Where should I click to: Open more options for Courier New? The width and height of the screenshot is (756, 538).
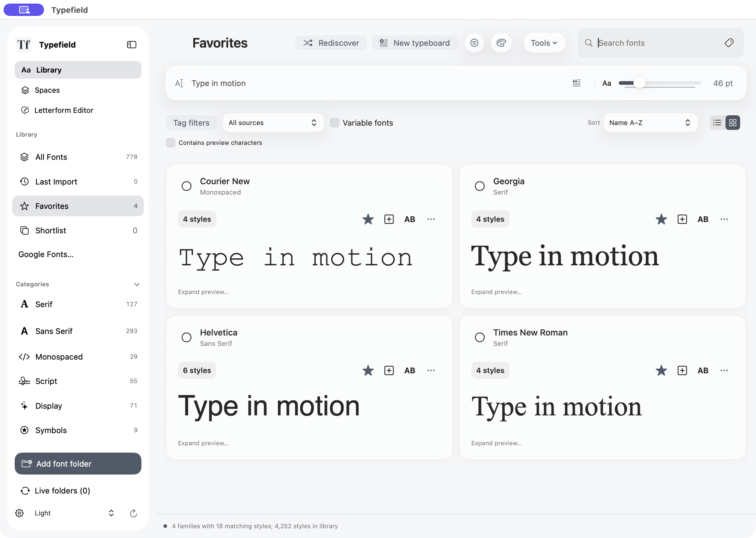[x=431, y=219]
